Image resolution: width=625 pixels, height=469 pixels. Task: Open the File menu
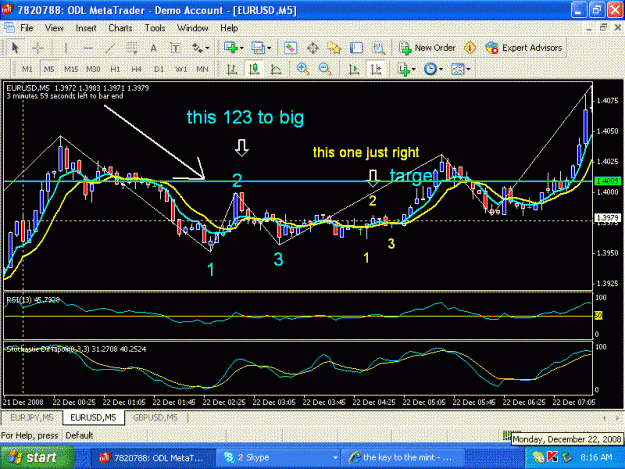click(27, 28)
